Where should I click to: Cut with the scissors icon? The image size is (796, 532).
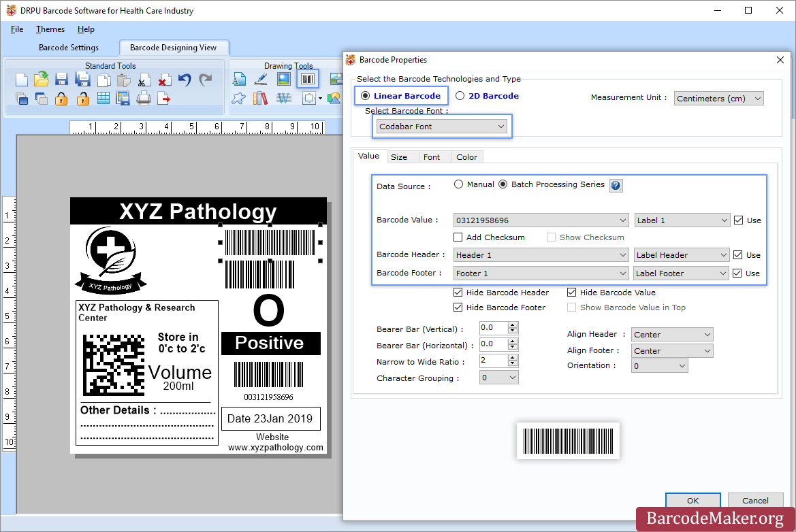[144, 80]
